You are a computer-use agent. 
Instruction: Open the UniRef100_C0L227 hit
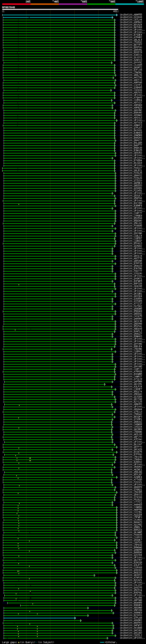tap(131, 585)
